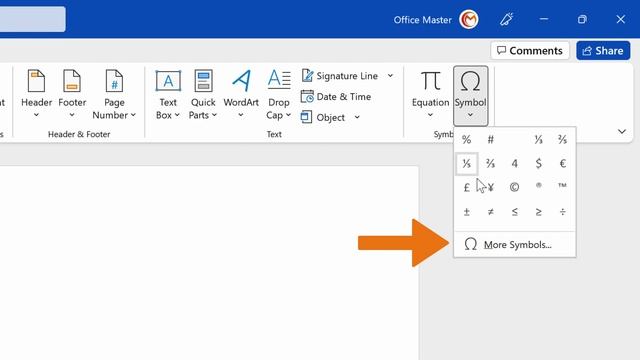Viewport: 640px width, 360px height.
Task: Click the title bar search box
Action: [x=33, y=19]
